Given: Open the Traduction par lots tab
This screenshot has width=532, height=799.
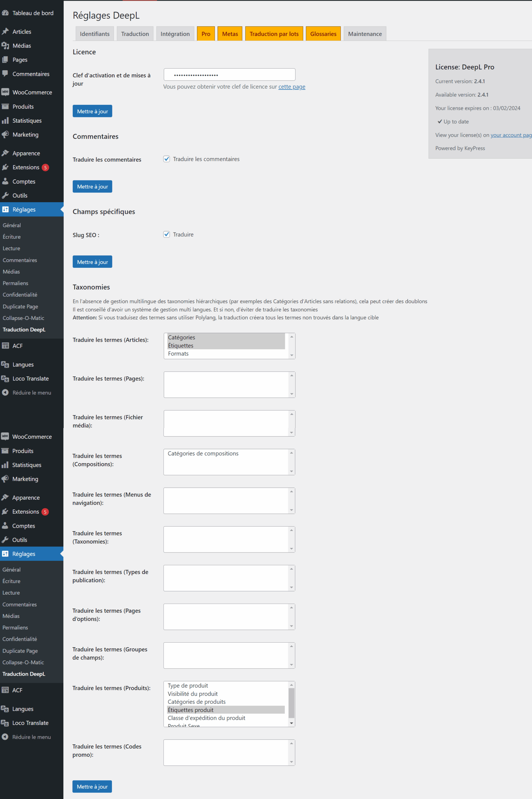Looking at the screenshot, I should tap(274, 34).
